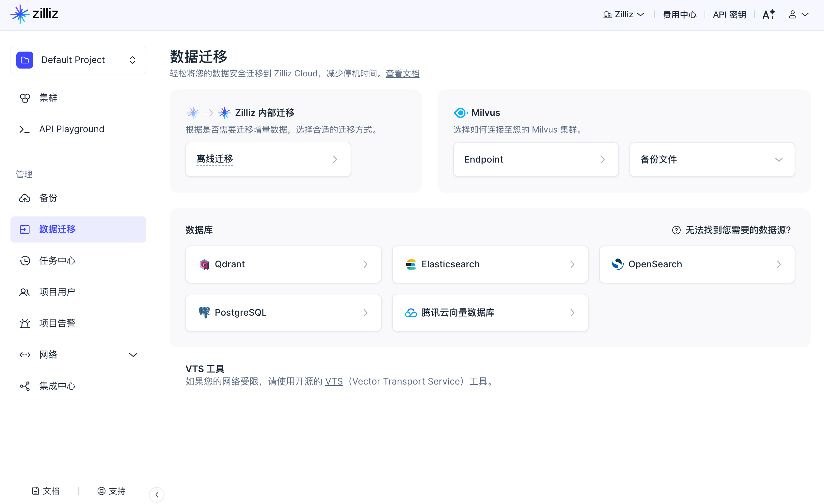Select the Qdrant database source
The width and height of the screenshot is (824, 504).
tap(283, 264)
